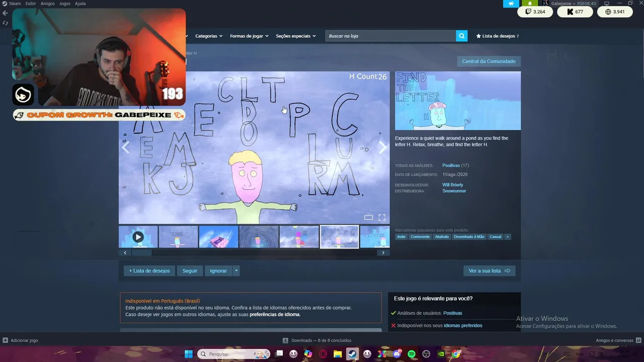
Task: Click the Seguir button
Action: [x=190, y=270]
